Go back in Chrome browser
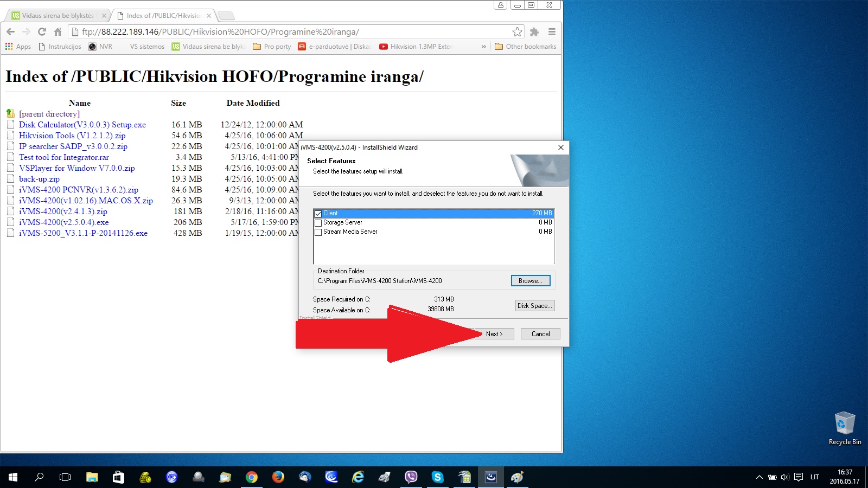Image resolution: width=868 pixels, height=488 pixels. tap(10, 32)
